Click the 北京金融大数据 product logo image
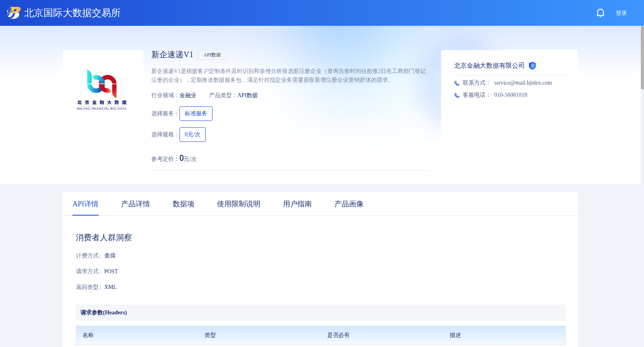 click(103, 90)
